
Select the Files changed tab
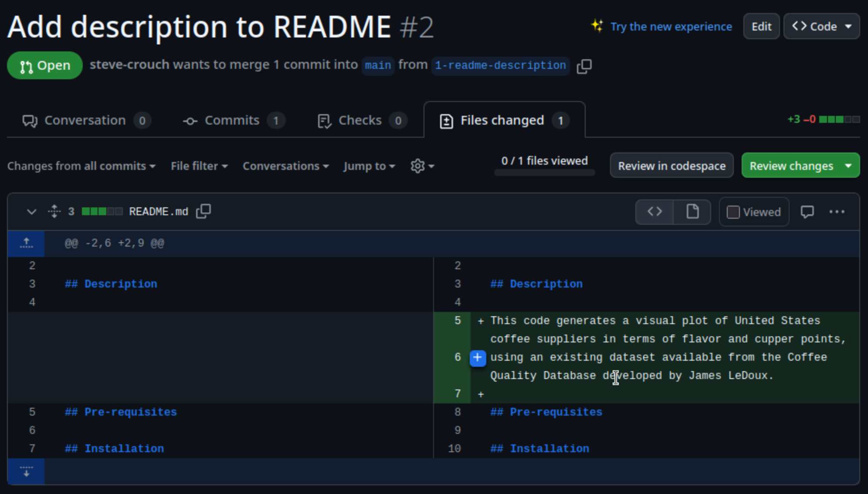(504, 120)
